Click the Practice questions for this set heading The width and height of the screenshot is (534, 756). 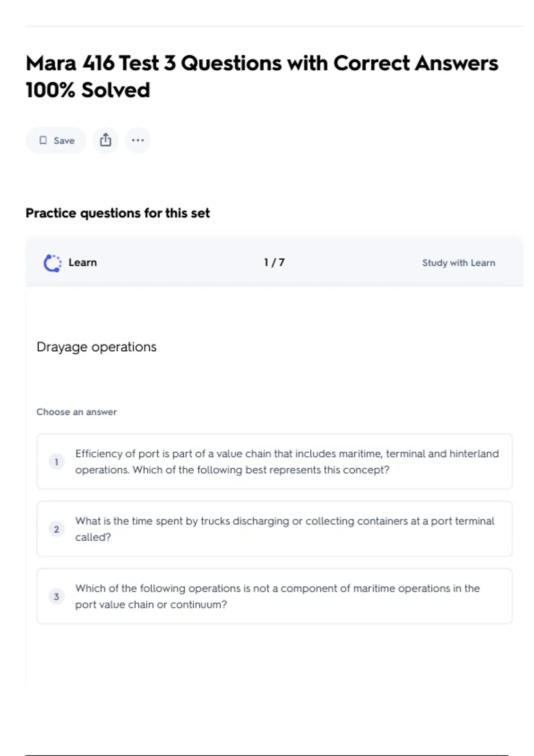click(117, 213)
